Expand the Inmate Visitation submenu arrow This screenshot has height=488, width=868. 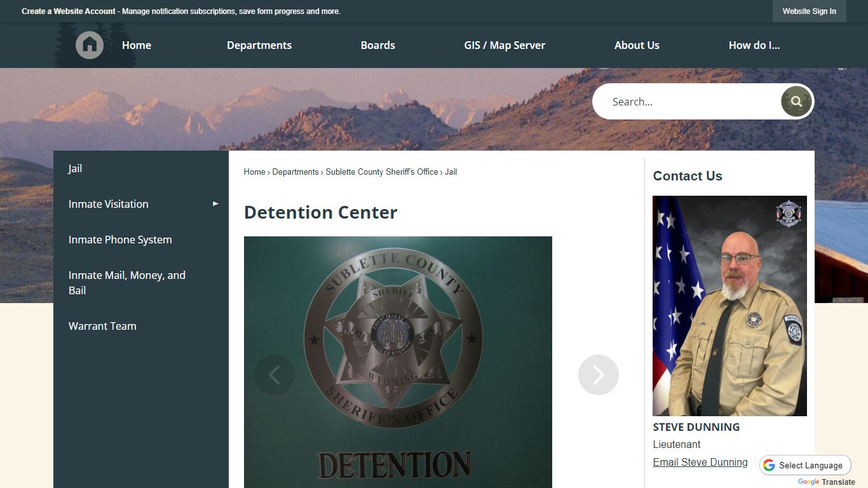pyautogui.click(x=215, y=204)
